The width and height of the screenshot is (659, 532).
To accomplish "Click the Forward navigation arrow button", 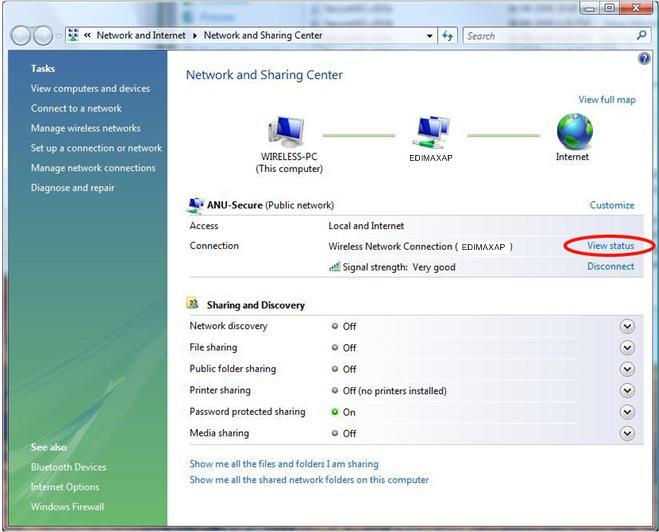I will click(42, 36).
